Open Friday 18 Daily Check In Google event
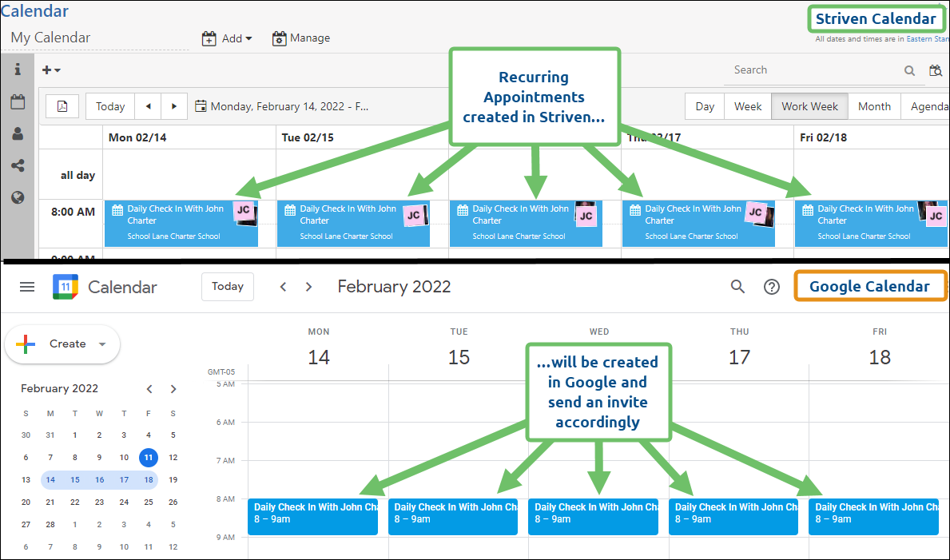950x560 pixels. pyautogui.click(x=873, y=517)
